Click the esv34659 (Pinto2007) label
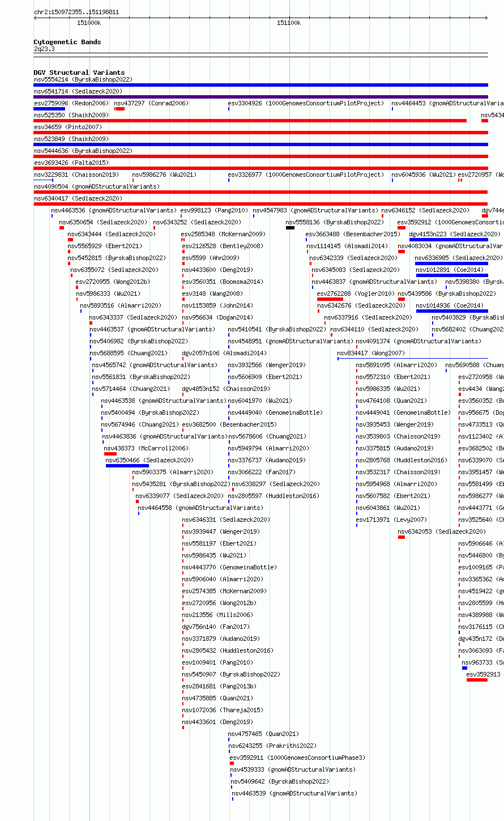 click(x=68, y=127)
